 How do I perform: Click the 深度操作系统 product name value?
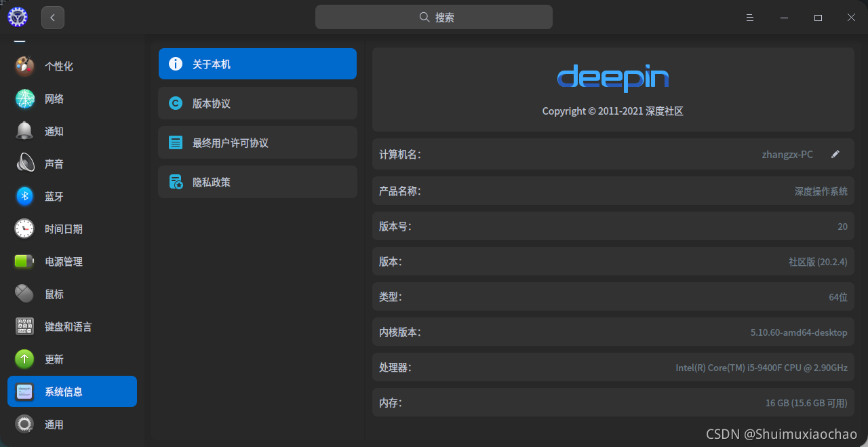point(821,191)
